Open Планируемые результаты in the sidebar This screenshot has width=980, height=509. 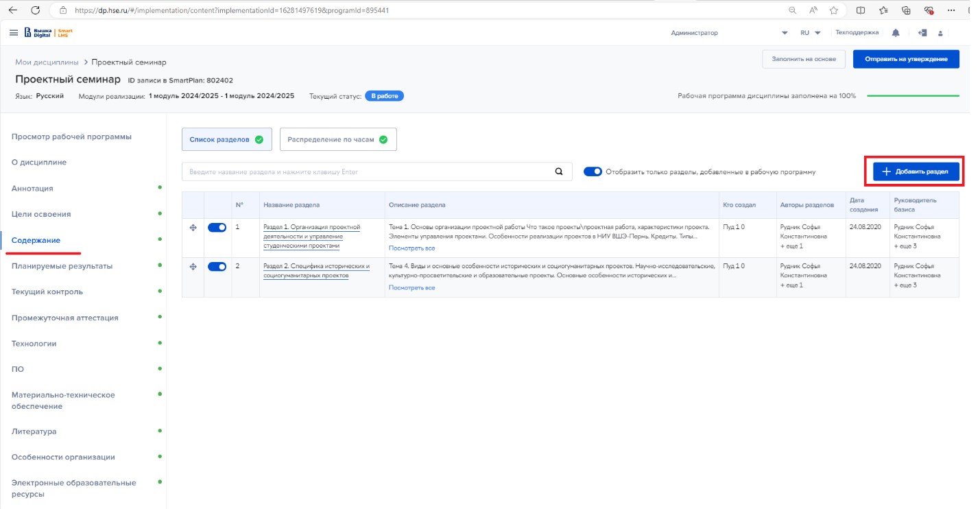(62, 266)
